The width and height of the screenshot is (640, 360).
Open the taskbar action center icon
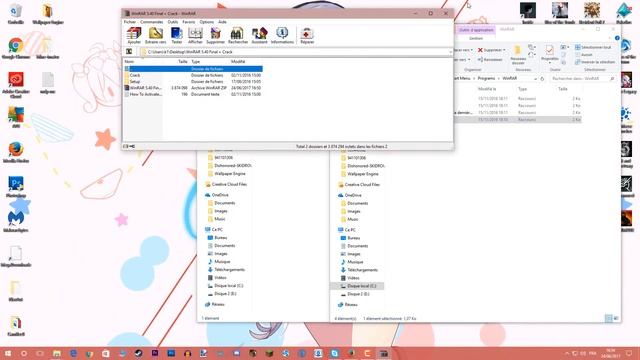[x=629, y=353]
